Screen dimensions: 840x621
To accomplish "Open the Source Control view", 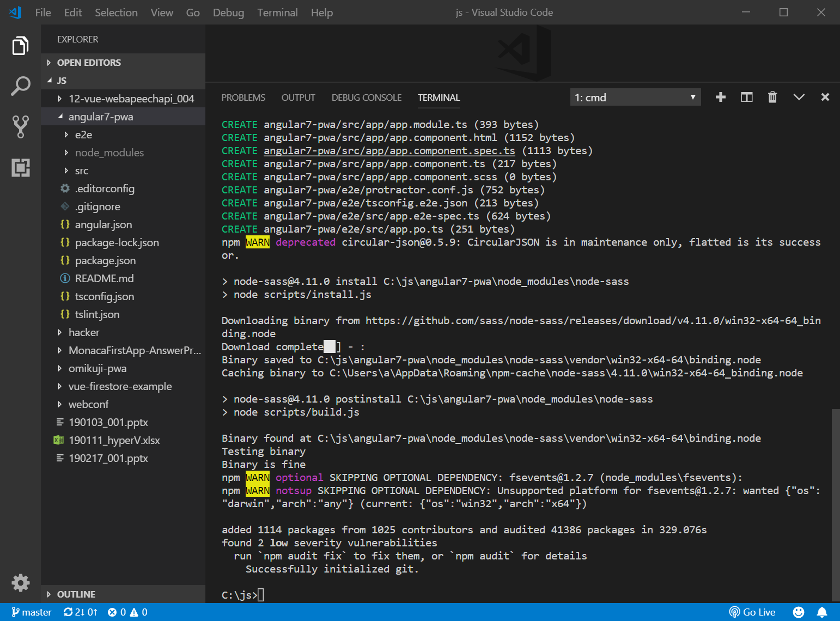I will click(x=20, y=126).
